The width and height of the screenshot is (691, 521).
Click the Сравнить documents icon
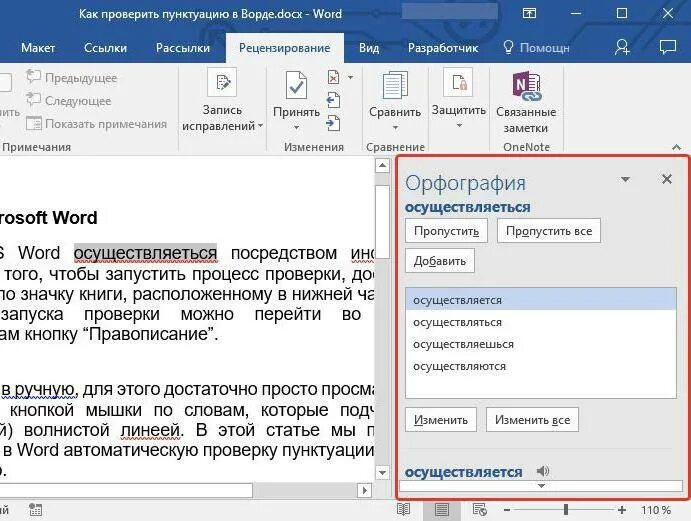(395, 86)
